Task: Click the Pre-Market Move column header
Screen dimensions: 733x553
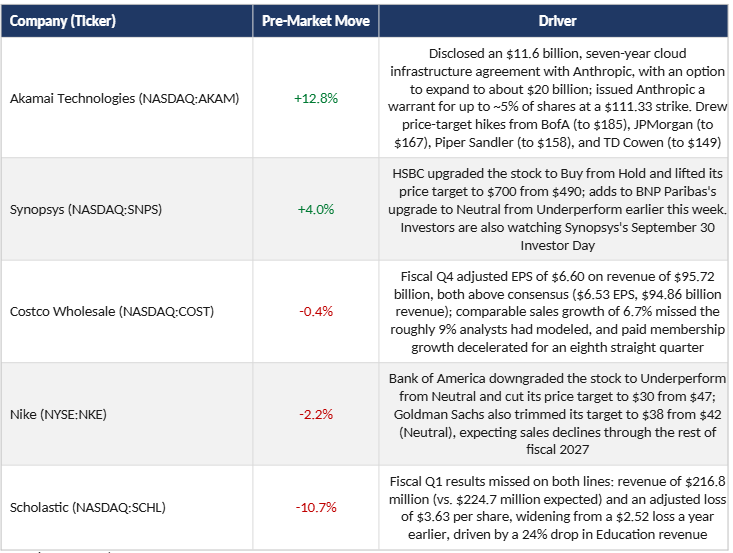Action: (x=316, y=21)
